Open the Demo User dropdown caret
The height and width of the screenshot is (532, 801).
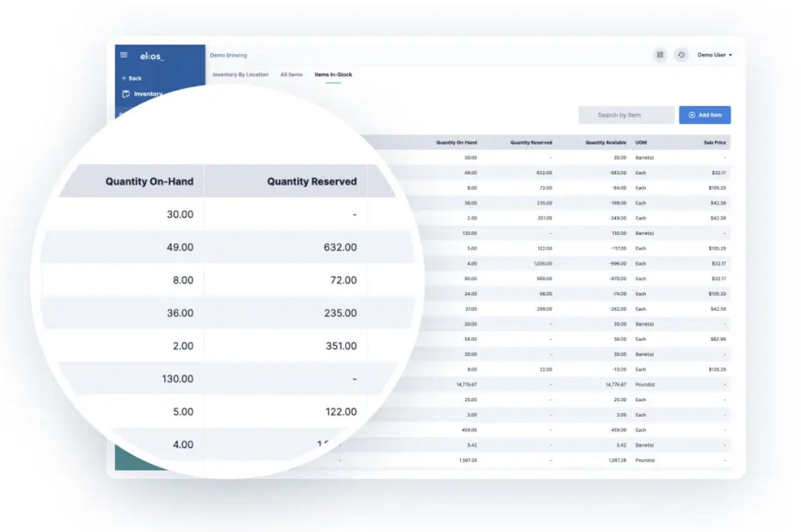[730, 55]
